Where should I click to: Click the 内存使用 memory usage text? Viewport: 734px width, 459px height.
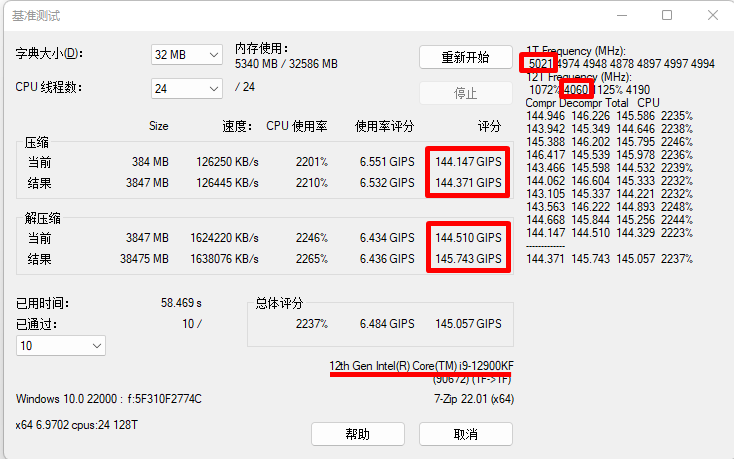[x=286, y=64]
